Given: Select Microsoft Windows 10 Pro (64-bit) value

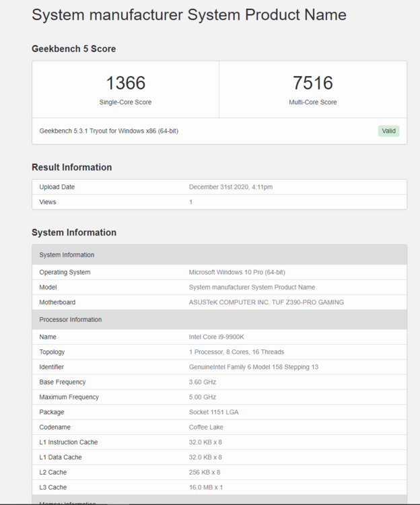Looking at the screenshot, I should 237,272.
